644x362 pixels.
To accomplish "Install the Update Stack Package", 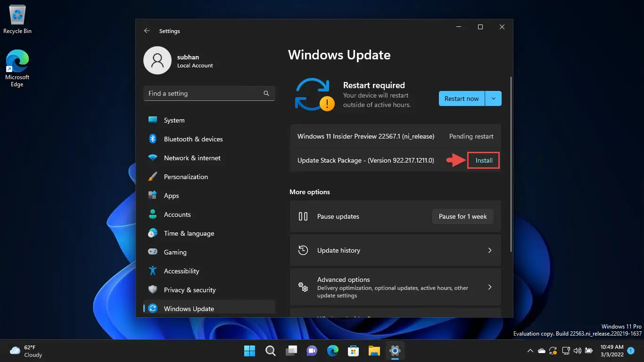I will [x=484, y=160].
